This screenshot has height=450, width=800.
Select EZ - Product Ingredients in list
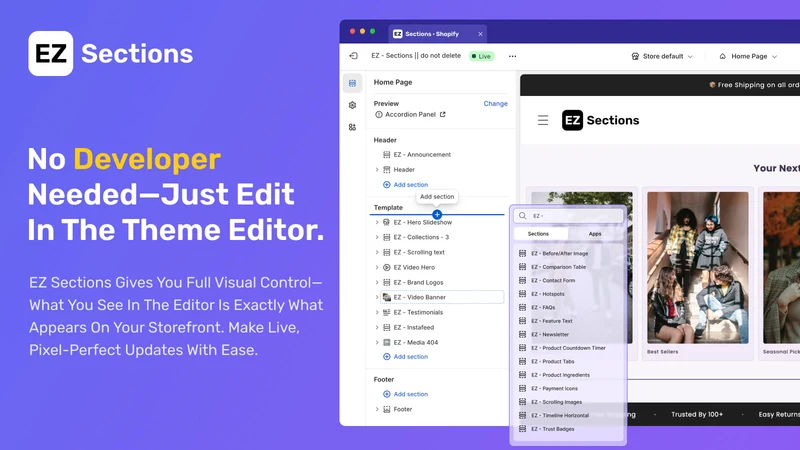point(560,375)
